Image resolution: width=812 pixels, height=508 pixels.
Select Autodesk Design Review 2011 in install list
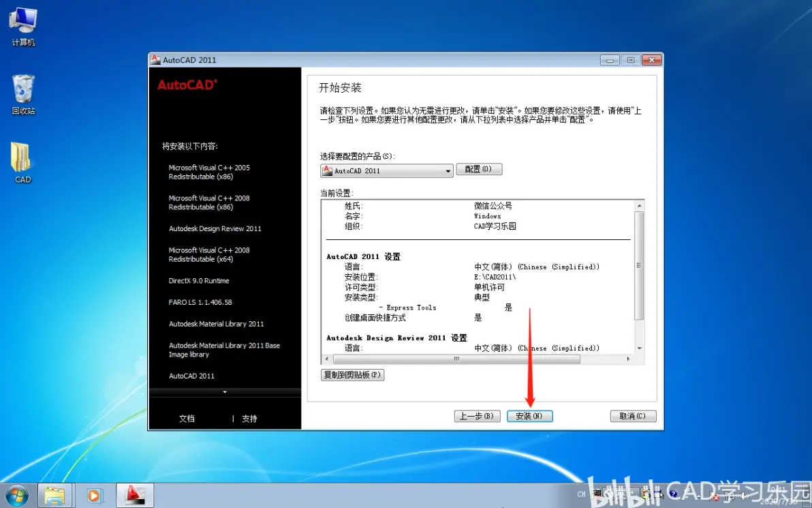click(x=215, y=228)
